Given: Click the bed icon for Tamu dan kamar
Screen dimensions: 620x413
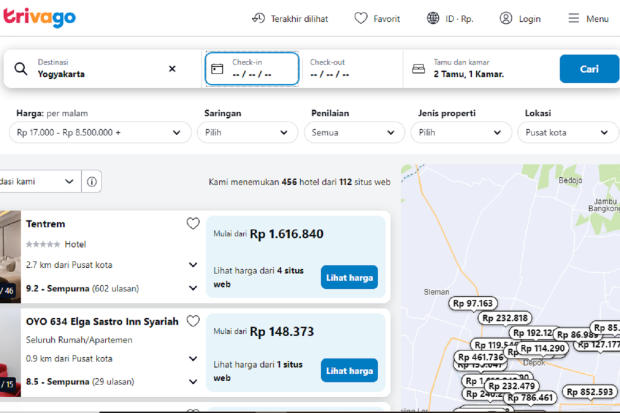Looking at the screenshot, I should [x=418, y=69].
